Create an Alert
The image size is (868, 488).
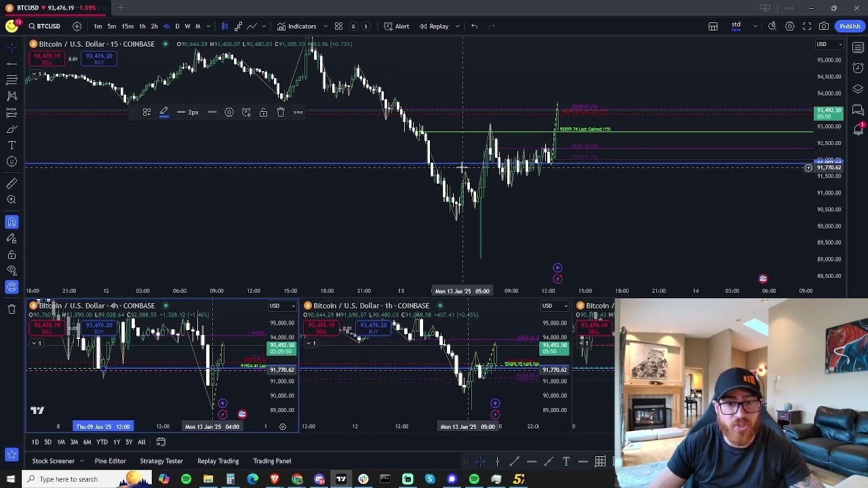(x=397, y=26)
